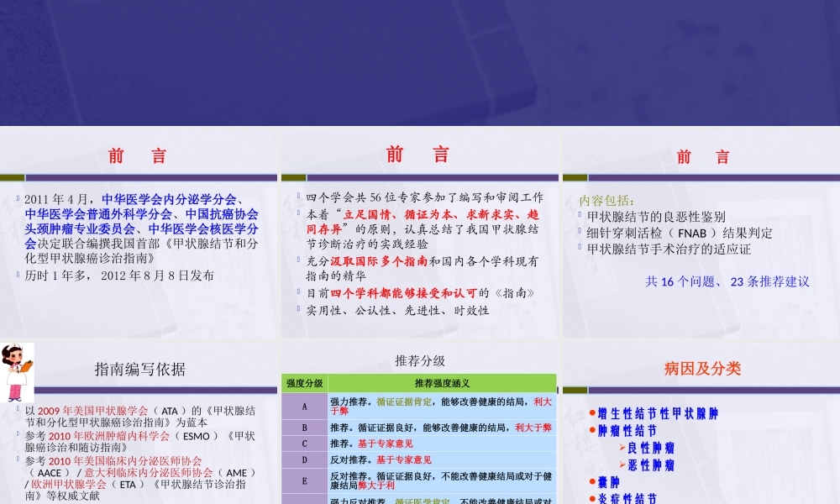Click the red bullet before 肿瘤性结节

coord(592,431)
